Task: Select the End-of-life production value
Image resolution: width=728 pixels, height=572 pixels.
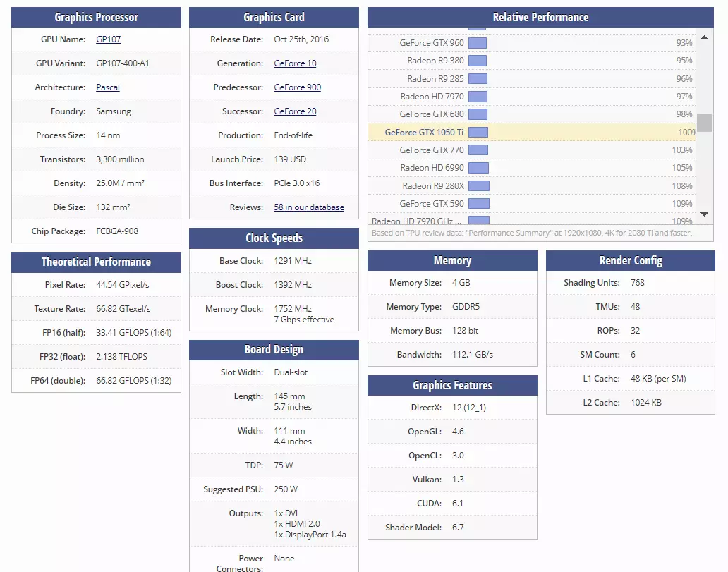Action: point(293,135)
